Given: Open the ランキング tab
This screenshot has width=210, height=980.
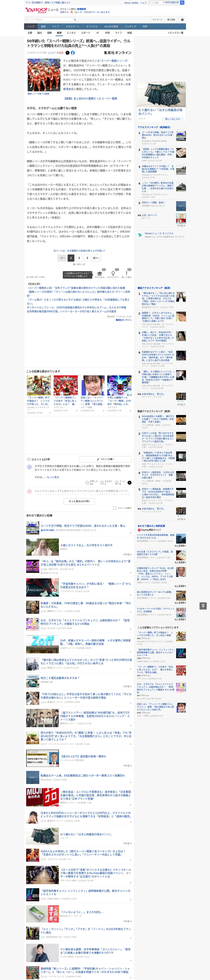Looking at the screenshot, I should tap(130, 27).
